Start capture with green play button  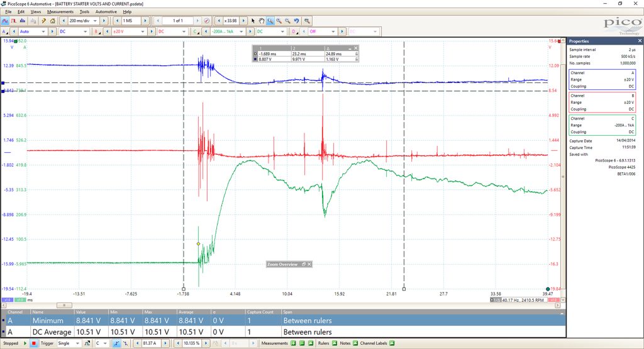point(25,343)
